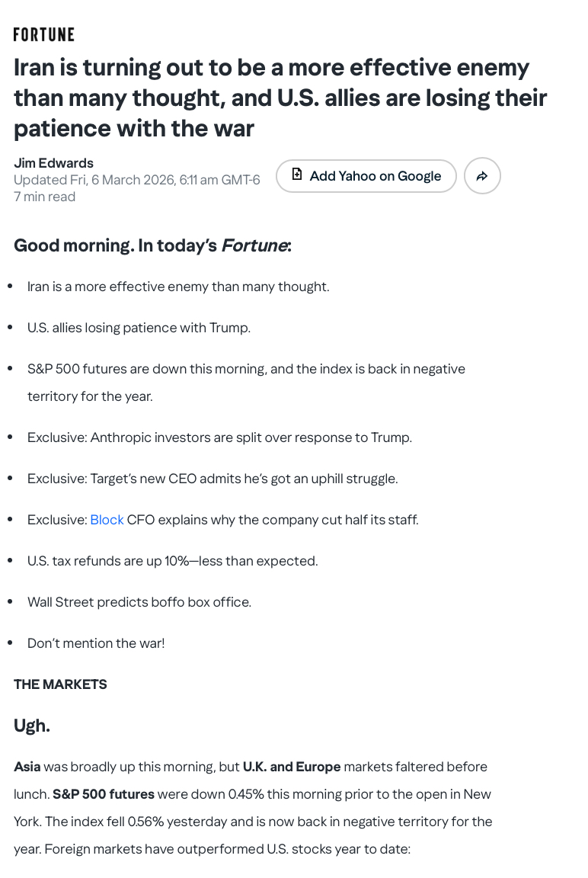Viewport: 588px width, 878px height.
Task: Click the Don't mention the war bullet
Action: pyautogui.click(x=96, y=643)
